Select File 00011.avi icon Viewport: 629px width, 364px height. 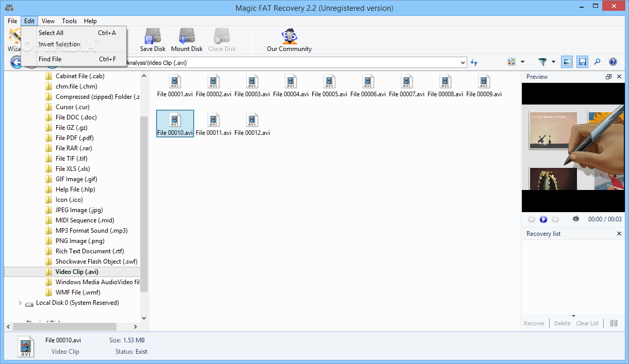click(213, 120)
